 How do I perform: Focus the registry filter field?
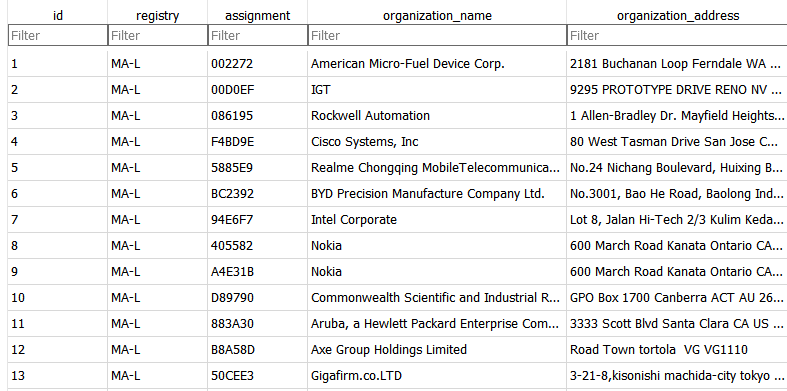pyautogui.click(x=158, y=35)
